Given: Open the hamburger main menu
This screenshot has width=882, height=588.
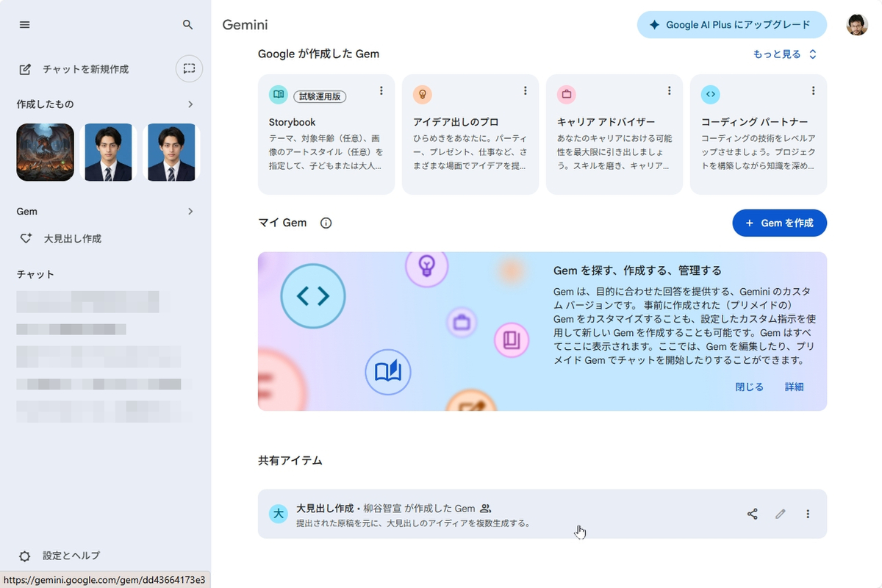Looking at the screenshot, I should 25,25.
